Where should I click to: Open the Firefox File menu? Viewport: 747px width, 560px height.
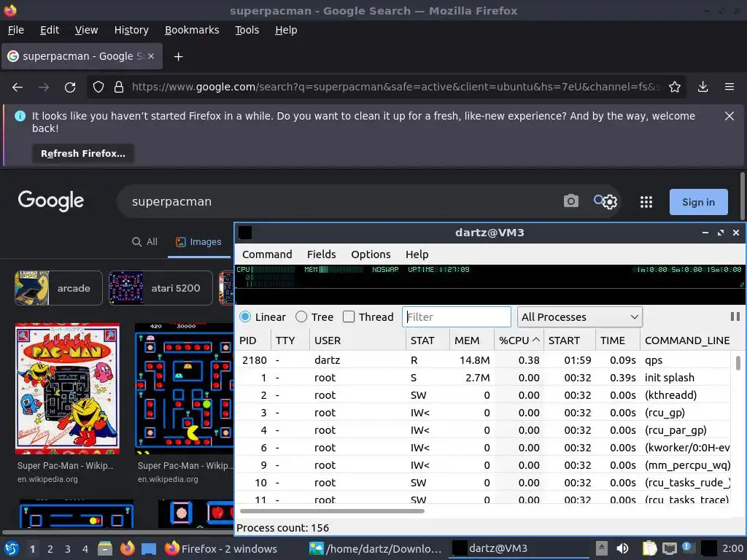(16, 30)
